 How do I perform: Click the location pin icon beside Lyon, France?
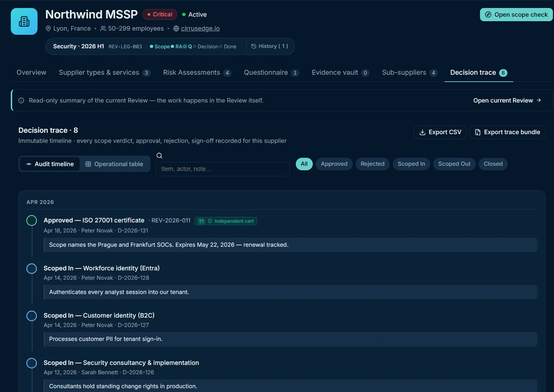[48, 28]
